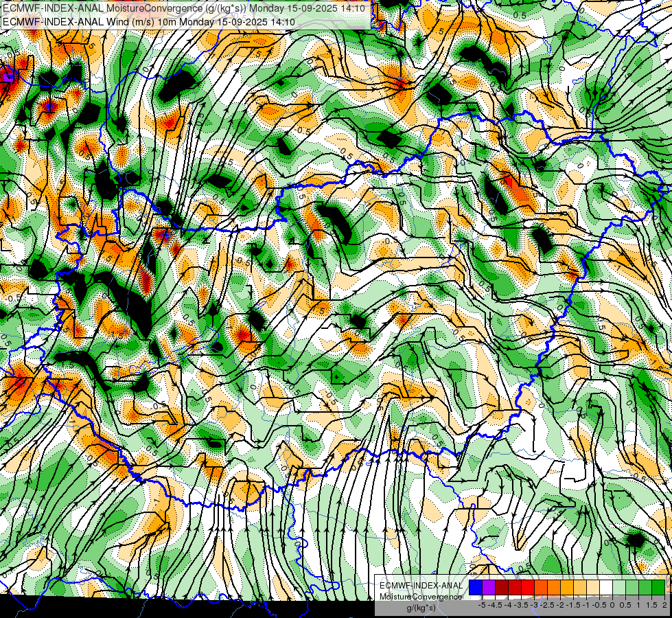Select the lightest green legend swatch right of 0

coord(619,588)
